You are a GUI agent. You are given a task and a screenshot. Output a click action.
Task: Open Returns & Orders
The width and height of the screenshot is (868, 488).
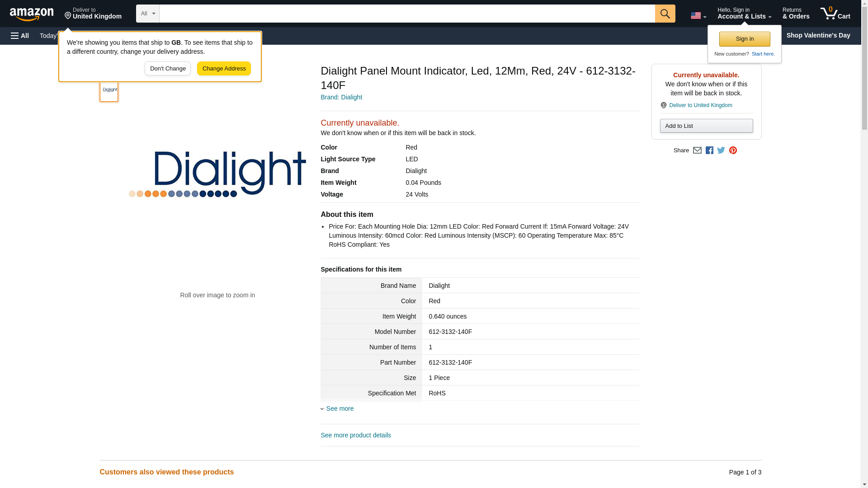click(796, 14)
